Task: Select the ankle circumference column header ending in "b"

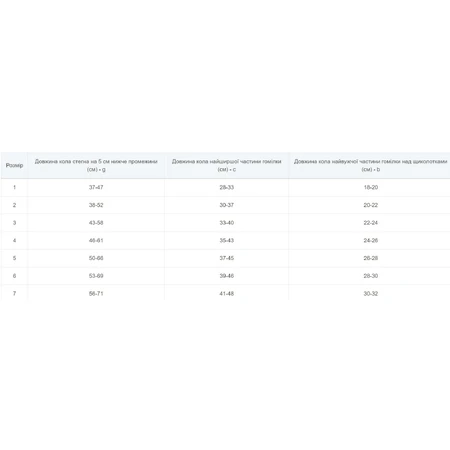Action: click(x=370, y=165)
